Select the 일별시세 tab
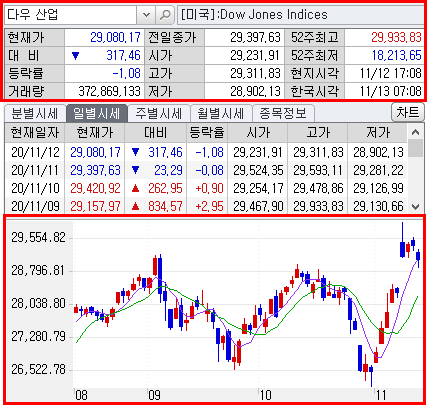 tap(97, 113)
